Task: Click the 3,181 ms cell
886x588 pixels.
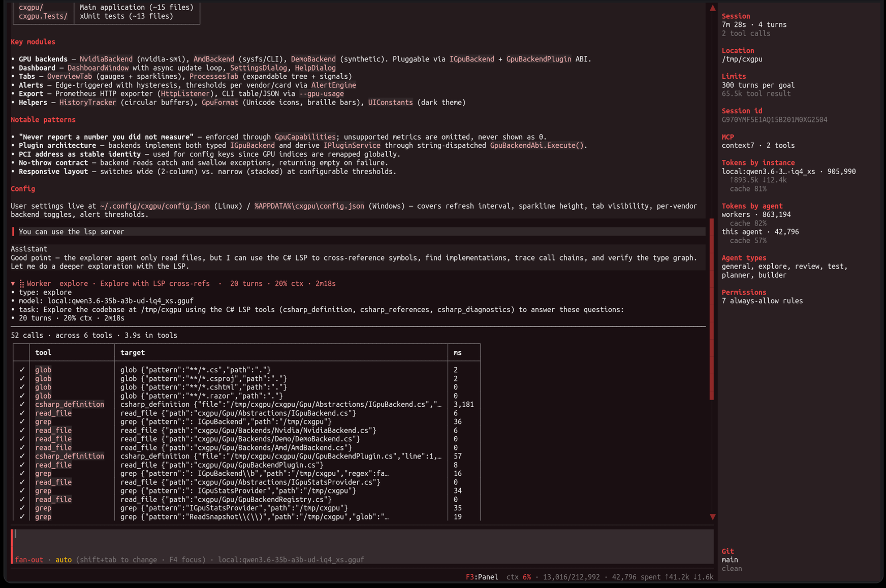Action: [463, 404]
